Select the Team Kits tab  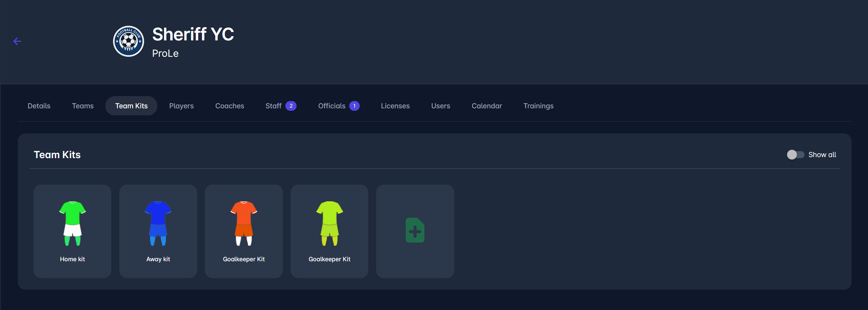pos(131,106)
